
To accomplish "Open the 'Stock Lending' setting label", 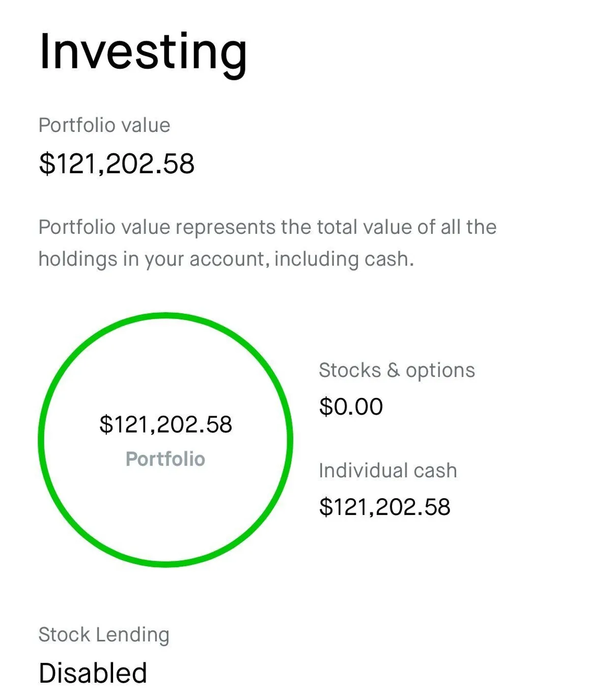I will pyautogui.click(x=104, y=635).
